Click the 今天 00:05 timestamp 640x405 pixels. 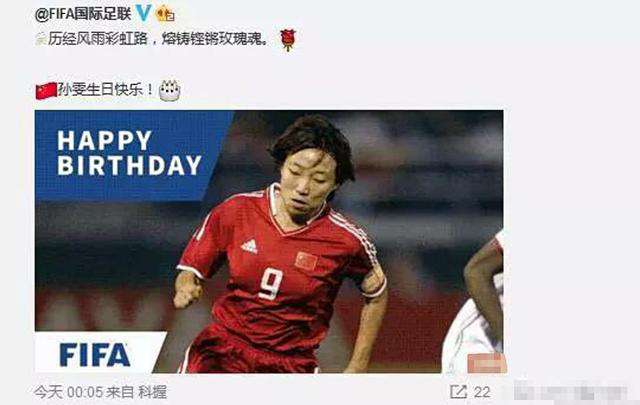(x=69, y=392)
